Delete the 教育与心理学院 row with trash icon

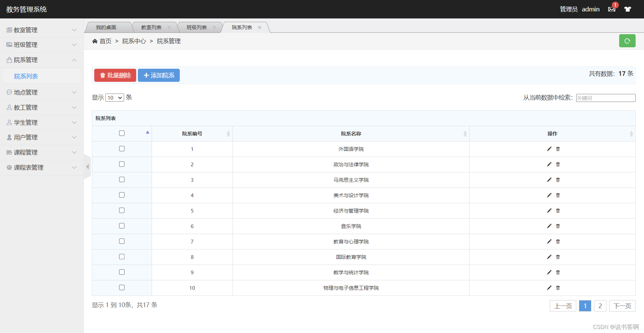tap(558, 241)
